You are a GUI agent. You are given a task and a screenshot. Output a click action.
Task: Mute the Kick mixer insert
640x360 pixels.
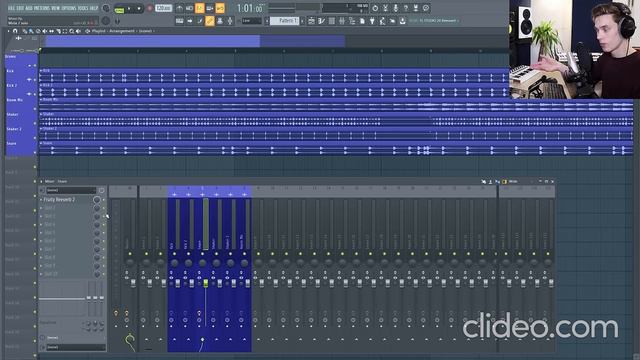click(x=174, y=254)
